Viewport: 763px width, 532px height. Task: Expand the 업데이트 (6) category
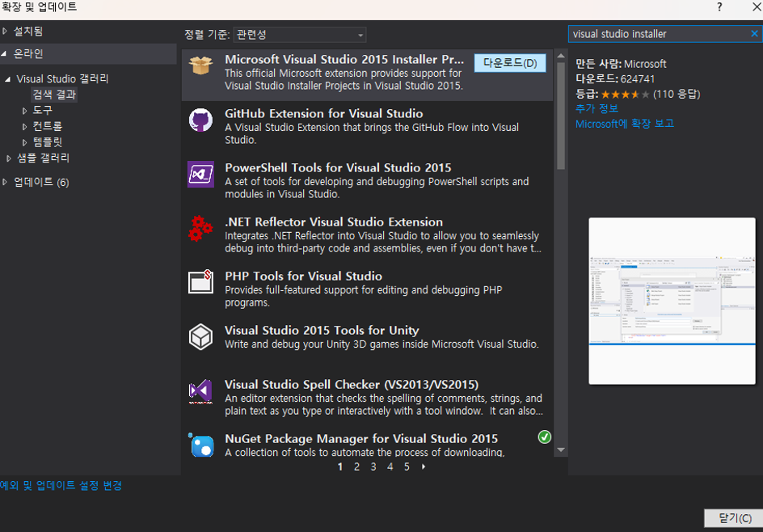[x=4, y=182]
